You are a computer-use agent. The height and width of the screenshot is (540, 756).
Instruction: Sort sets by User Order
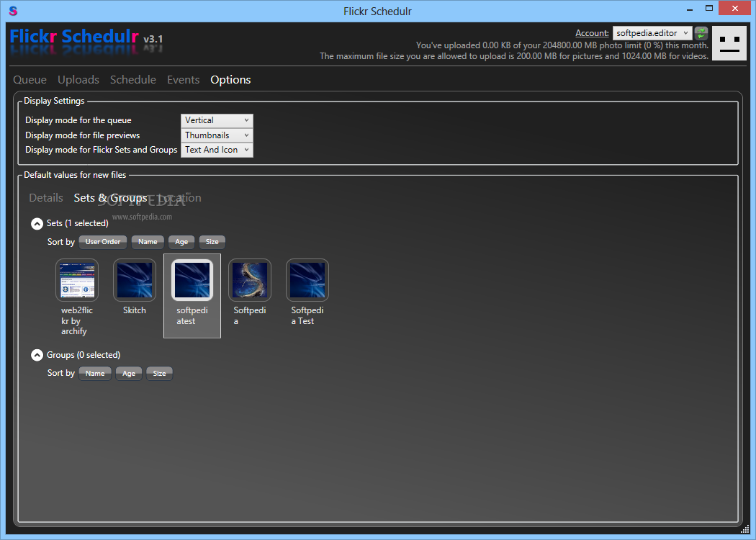(103, 242)
